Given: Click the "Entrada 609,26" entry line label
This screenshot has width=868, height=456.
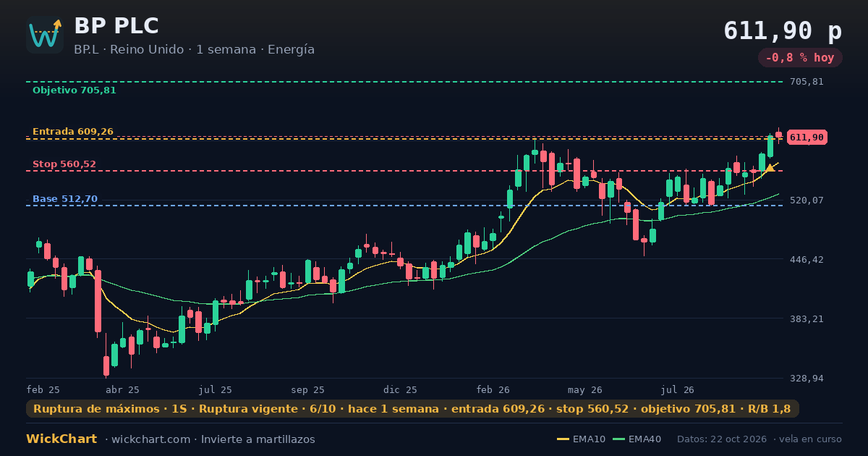Looking at the screenshot, I should pyautogui.click(x=73, y=132).
